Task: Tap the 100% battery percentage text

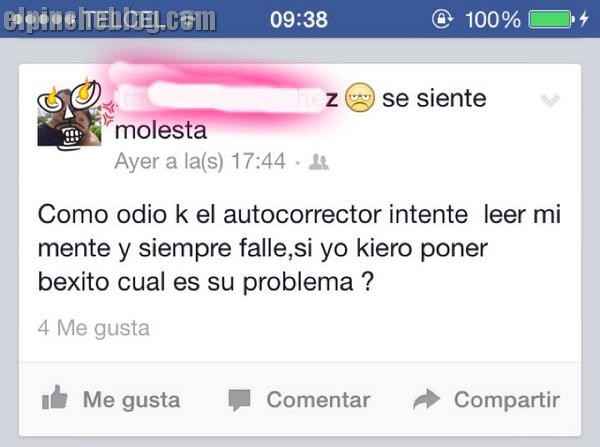Action: pos(492,20)
